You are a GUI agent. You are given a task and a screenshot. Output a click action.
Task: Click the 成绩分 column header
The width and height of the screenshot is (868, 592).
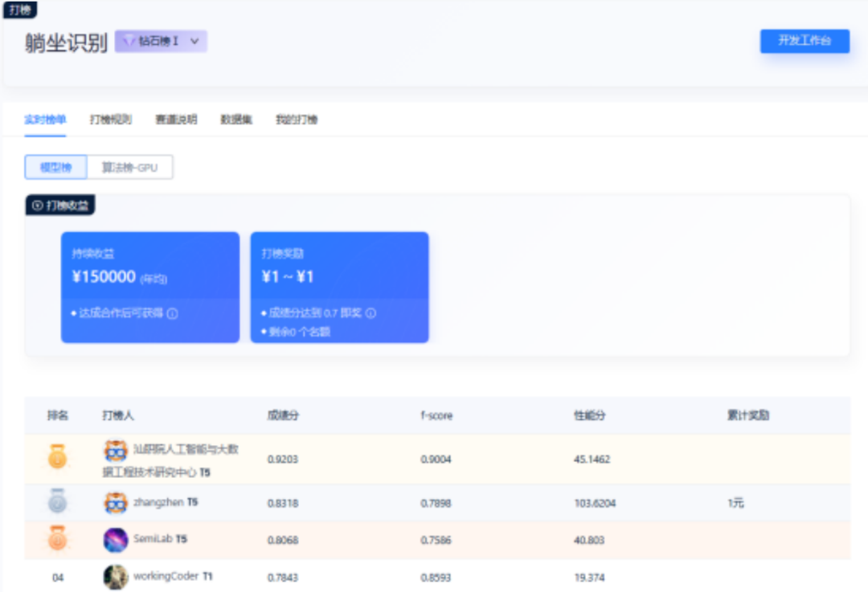(283, 415)
